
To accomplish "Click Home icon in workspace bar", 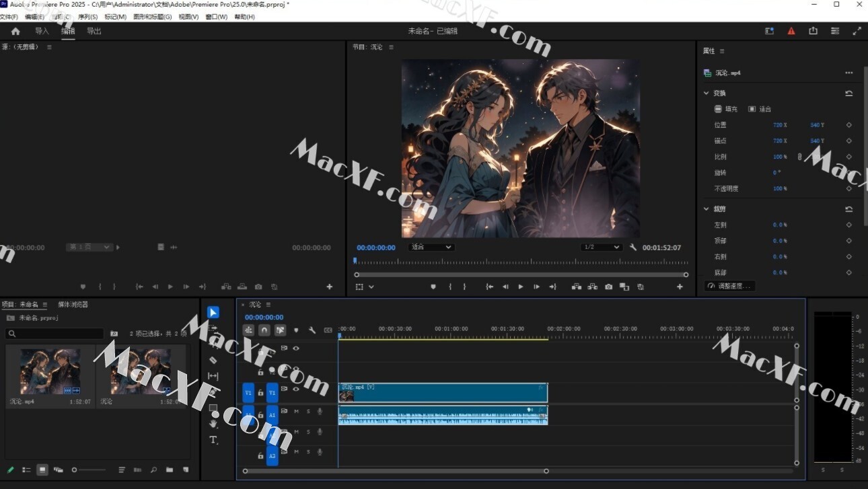I will [x=15, y=31].
